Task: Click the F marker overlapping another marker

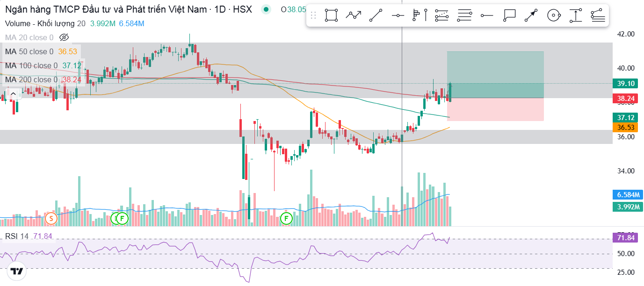Action: coord(122,218)
